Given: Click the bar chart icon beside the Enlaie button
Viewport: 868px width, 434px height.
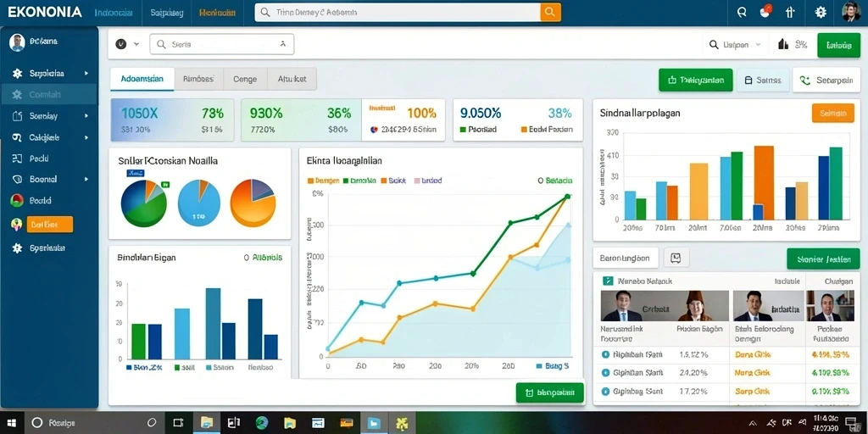Looking at the screenshot, I should point(783,45).
